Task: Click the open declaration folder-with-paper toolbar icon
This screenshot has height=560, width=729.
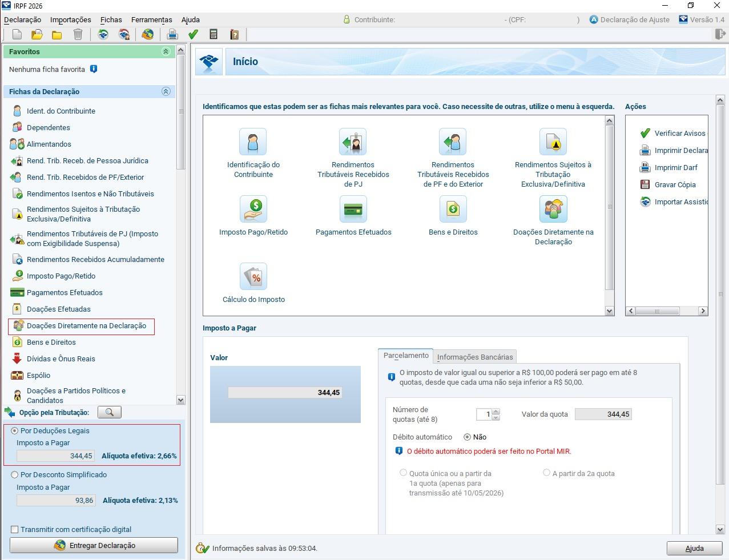Action: pyautogui.click(x=37, y=35)
